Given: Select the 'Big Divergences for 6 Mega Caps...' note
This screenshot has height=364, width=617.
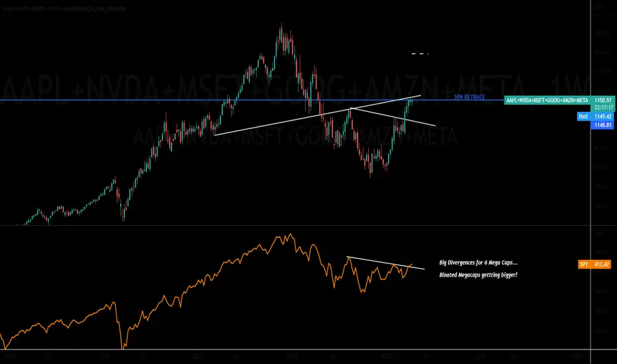Looking at the screenshot, I should pos(479,263).
